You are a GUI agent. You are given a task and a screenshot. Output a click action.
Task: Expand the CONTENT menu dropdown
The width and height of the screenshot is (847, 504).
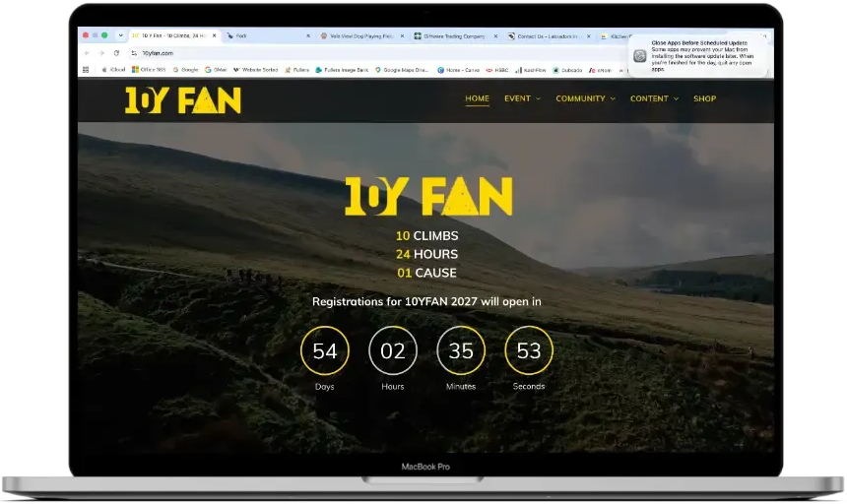676,98
